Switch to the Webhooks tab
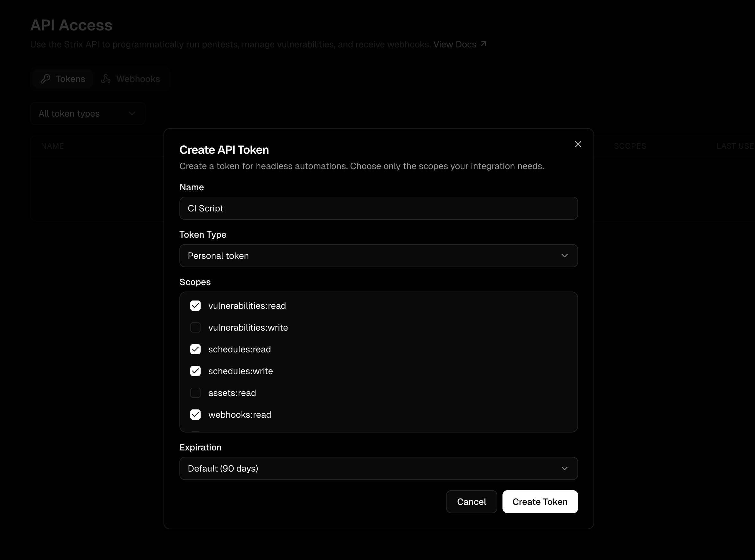Screen dimensions: 755x560 [130, 79]
